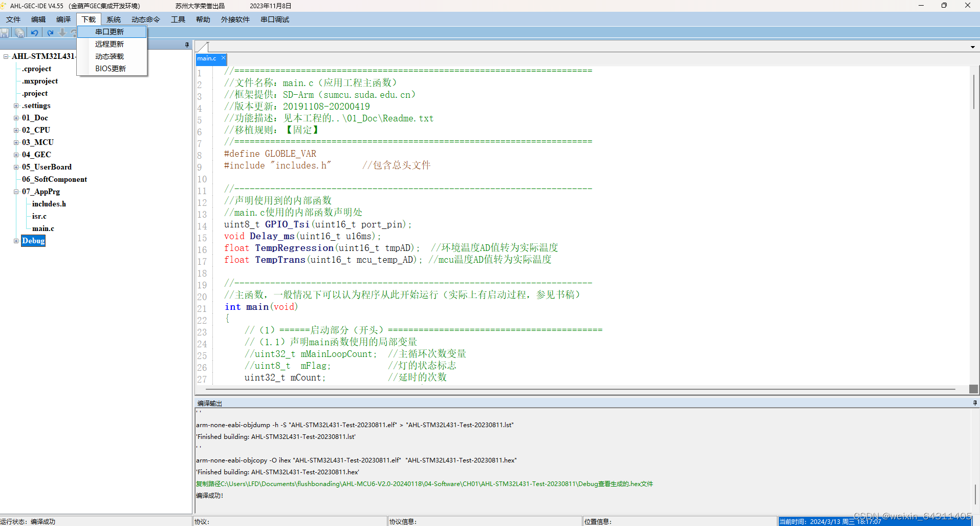
Task: Click the Save file icon
Action: [x=5, y=33]
